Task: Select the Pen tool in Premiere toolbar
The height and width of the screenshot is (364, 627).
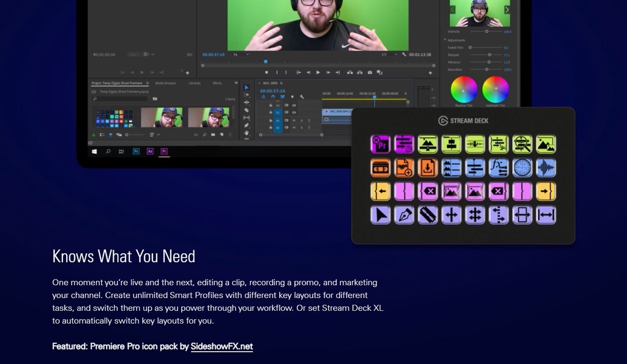Action: (246, 125)
